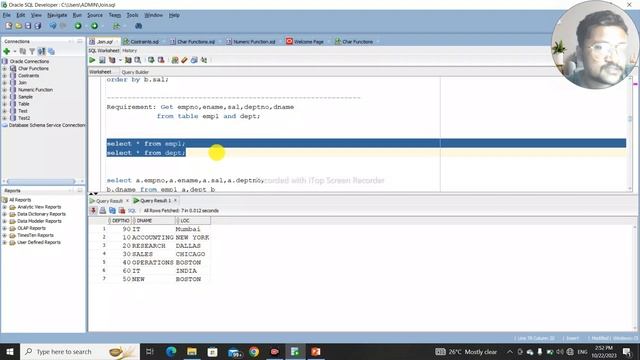Viewport: 640px width, 360px height.
Task: Click the green Back navigation arrow
Action: coord(78,26)
